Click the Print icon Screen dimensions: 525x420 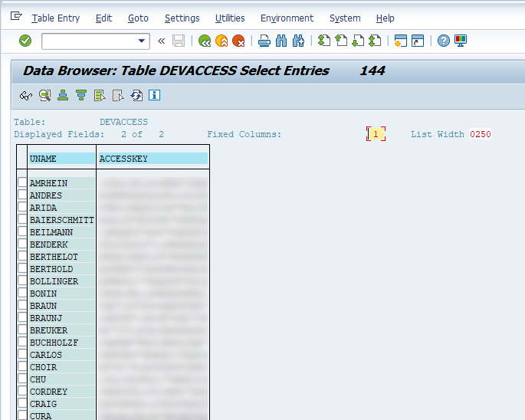264,41
